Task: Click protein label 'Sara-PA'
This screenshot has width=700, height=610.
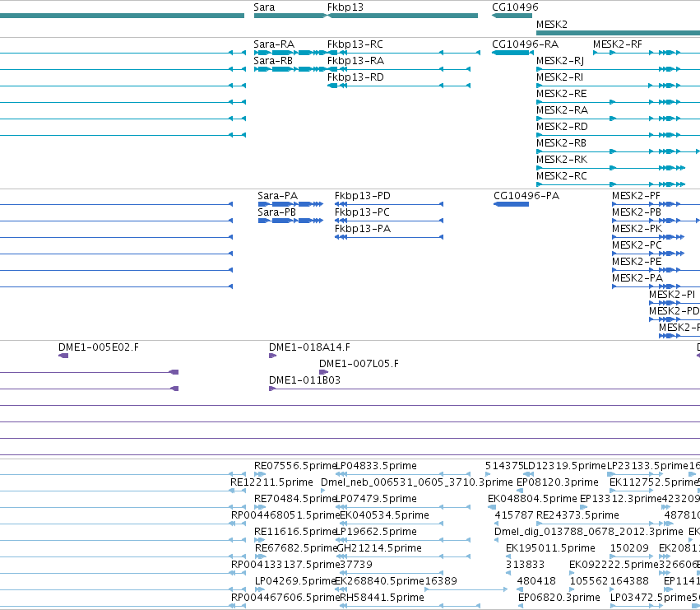Action: (278, 196)
